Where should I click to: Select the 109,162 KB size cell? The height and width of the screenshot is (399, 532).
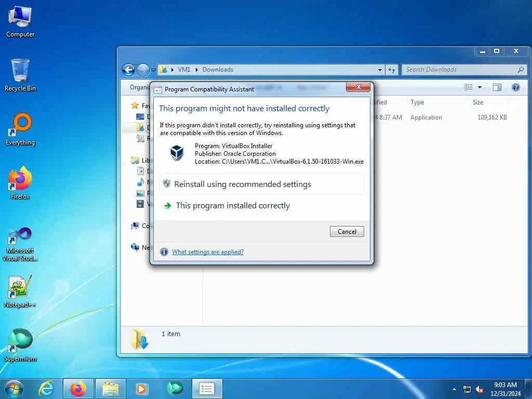click(x=492, y=117)
